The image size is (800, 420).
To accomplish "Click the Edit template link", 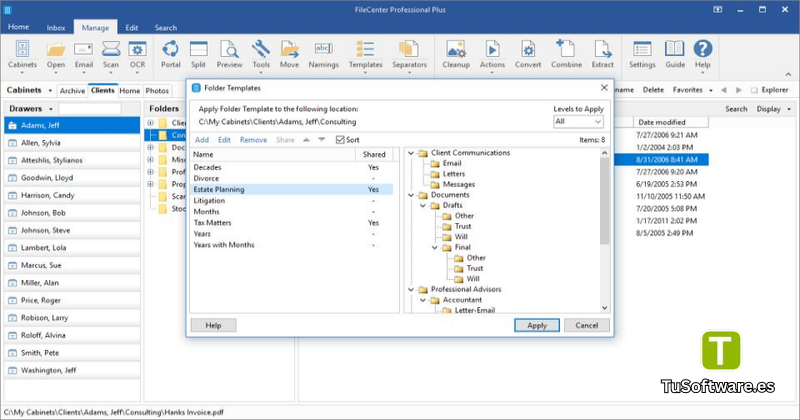I will [224, 140].
